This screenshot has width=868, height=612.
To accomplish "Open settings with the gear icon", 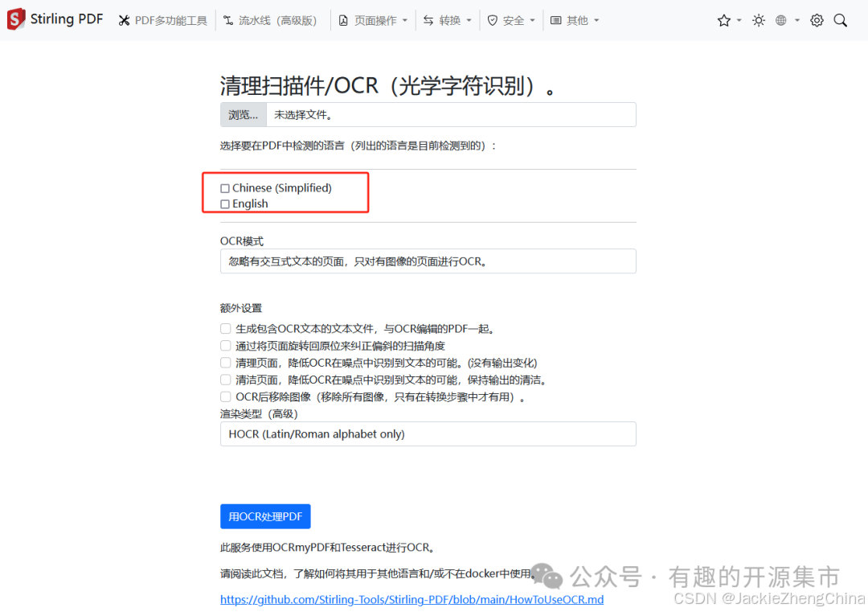I will [817, 20].
